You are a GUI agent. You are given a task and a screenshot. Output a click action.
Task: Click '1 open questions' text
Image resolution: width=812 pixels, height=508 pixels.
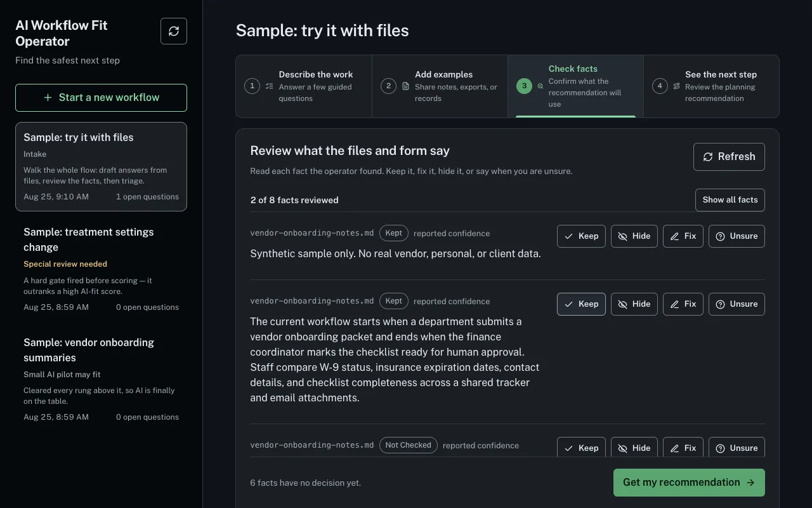click(x=147, y=197)
